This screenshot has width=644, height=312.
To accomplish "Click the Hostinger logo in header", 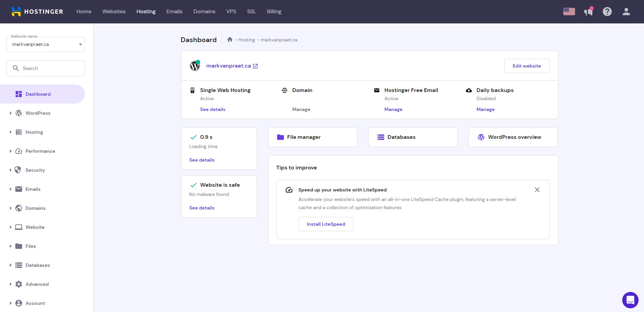I will (x=37, y=12).
